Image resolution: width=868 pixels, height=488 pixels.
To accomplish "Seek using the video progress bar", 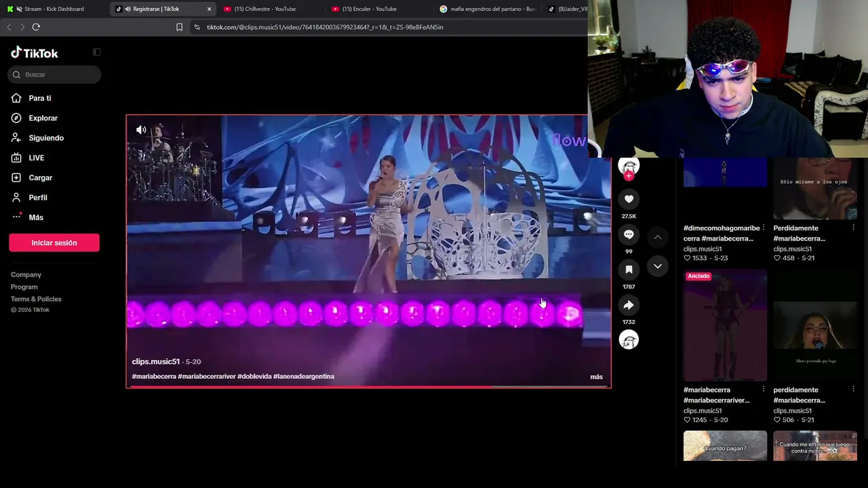I will 368,386.
